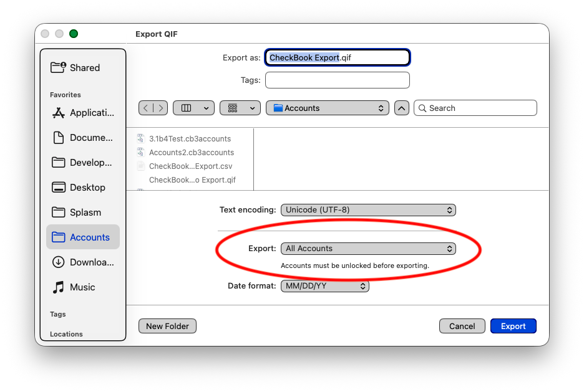Image resolution: width=584 pixels, height=392 pixels.
Task: Click the Tags input field
Action: (338, 80)
